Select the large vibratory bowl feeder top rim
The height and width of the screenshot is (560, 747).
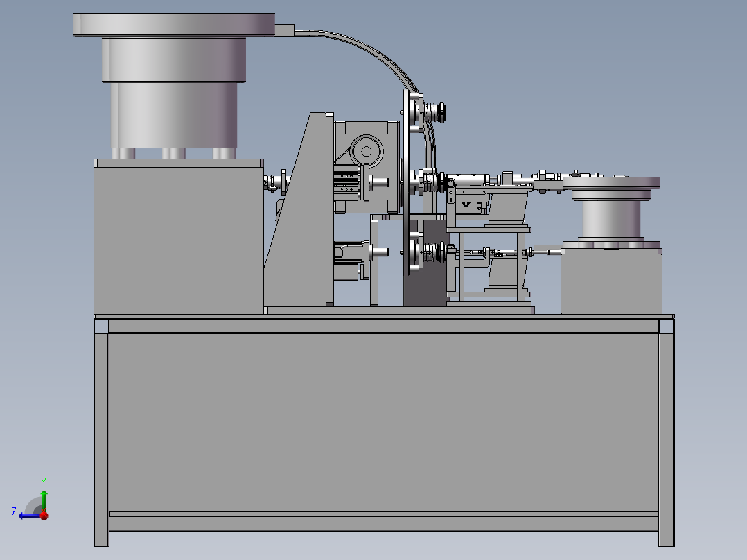pyautogui.click(x=174, y=24)
